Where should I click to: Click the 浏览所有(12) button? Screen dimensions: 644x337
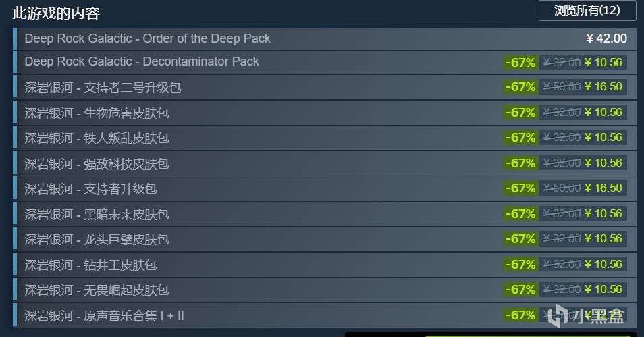tap(587, 11)
